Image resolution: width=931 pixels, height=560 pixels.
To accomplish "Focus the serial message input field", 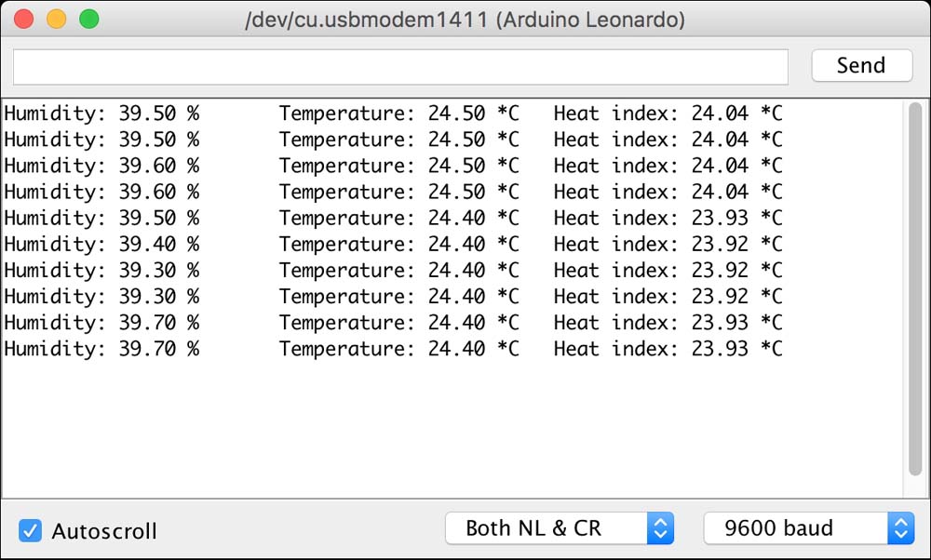I will 400,67.
